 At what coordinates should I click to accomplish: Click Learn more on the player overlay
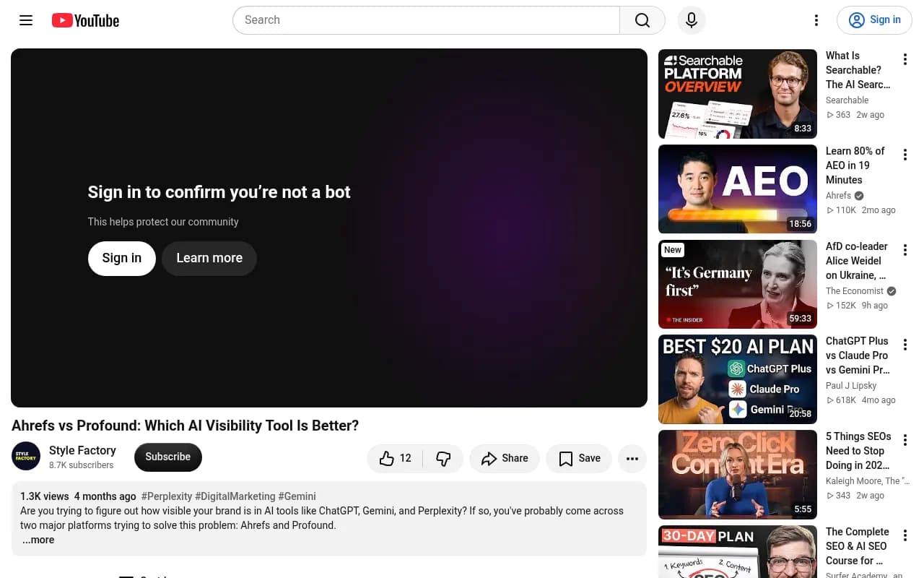[x=209, y=258]
